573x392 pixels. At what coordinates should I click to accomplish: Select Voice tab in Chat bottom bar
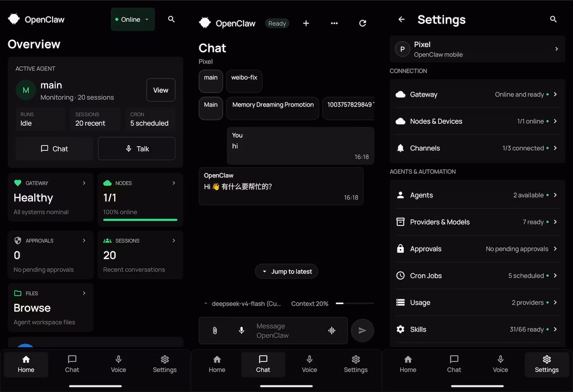point(309,364)
